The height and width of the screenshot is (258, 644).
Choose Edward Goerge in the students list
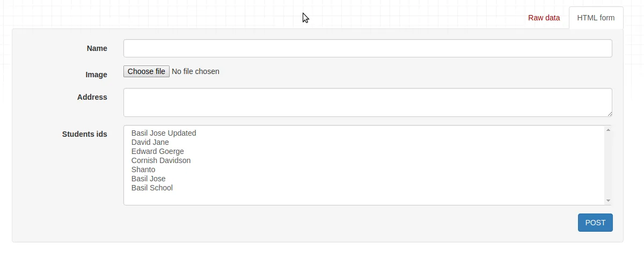pos(158,151)
